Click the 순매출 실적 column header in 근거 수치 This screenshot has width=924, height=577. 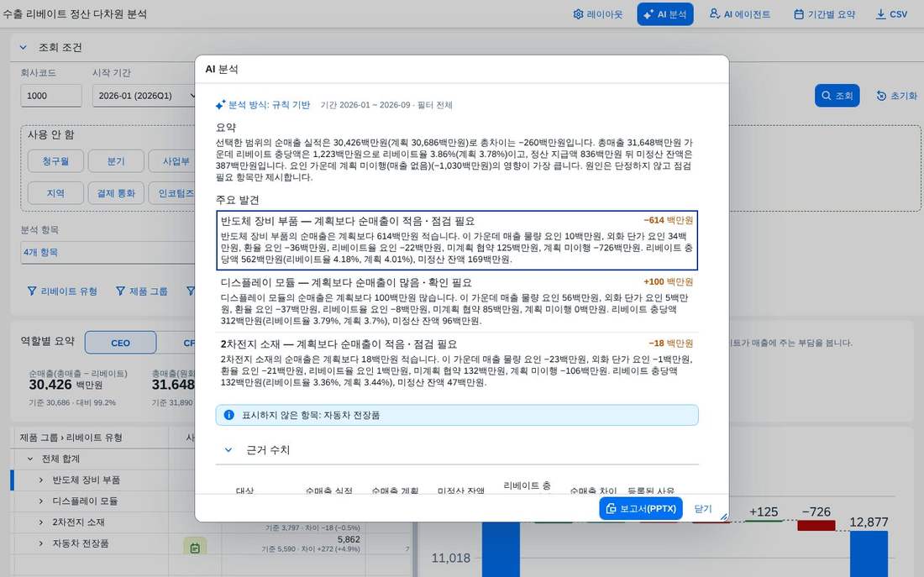coord(328,490)
